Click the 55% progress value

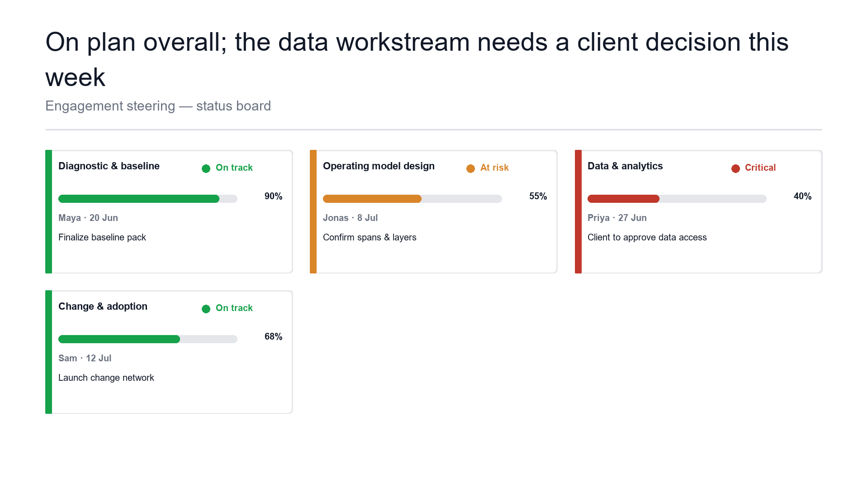pyautogui.click(x=538, y=196)
